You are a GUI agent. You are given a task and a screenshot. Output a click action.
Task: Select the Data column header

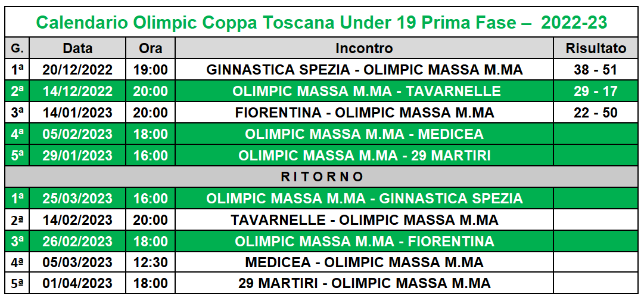(x=77, y=48)
